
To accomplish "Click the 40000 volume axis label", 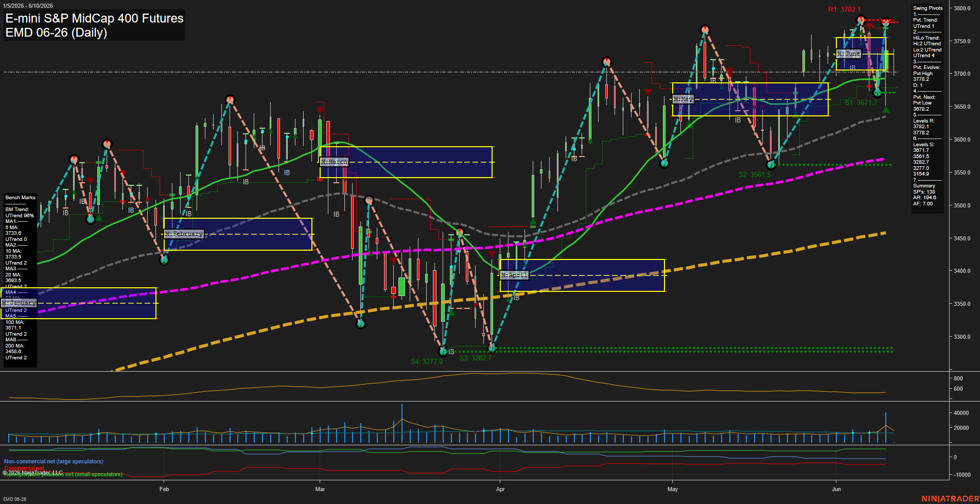I will [x=961, y=413].
